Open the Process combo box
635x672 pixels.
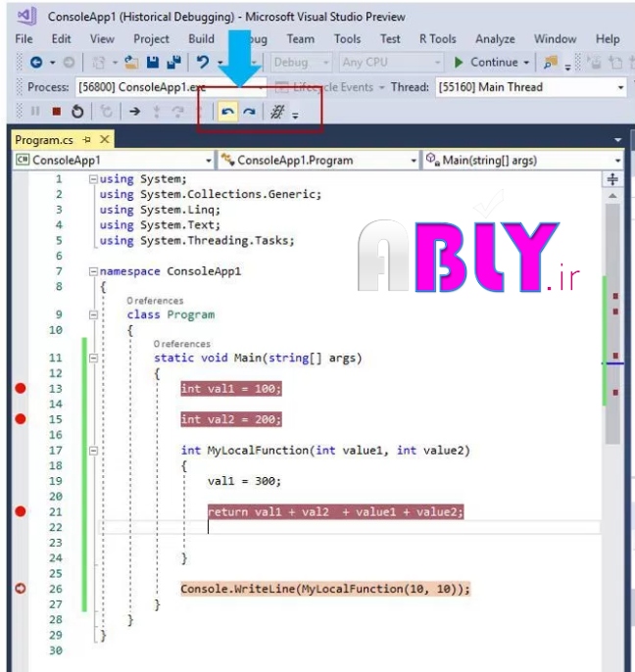point(171,87)
